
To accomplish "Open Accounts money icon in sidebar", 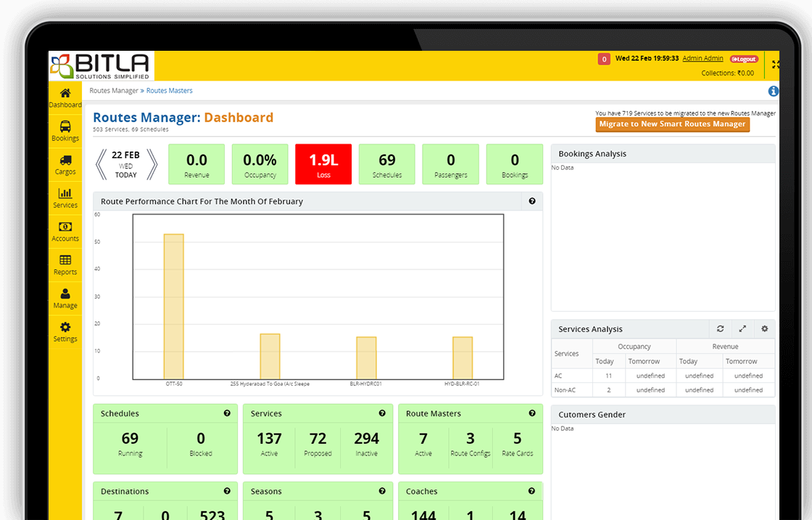I will (65, 227).
